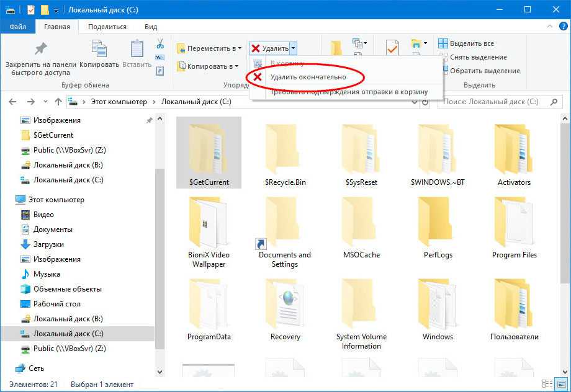571x392 pixels.
Task: Choose Удалить окончательно from the menu
Action: pyautogui.click(x=308, y=77)
